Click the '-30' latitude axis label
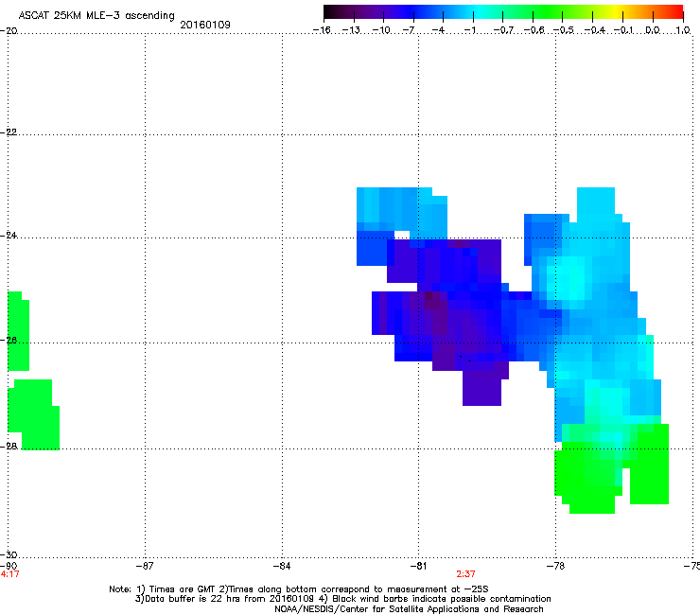 click(x=9, y=555)
